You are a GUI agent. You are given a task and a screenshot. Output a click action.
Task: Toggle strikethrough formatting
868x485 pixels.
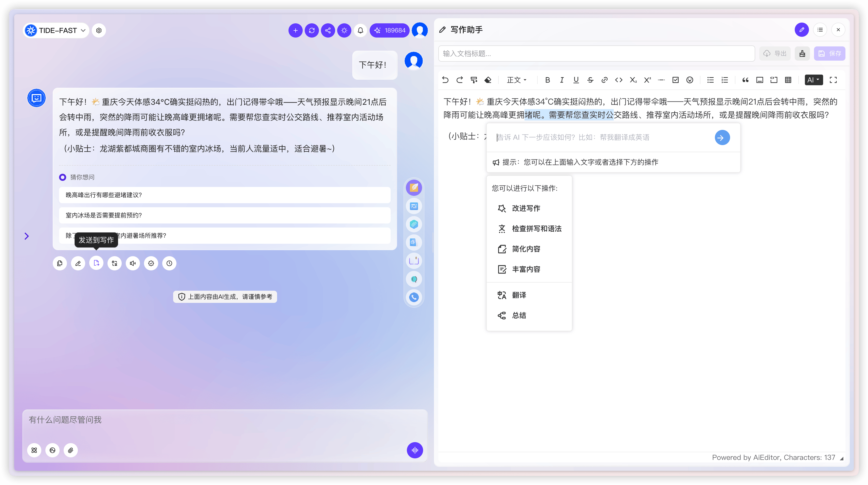[x=590, y=80]
